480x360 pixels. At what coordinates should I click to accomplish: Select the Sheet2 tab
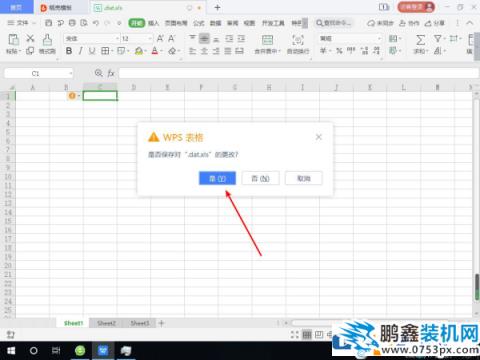click(106, 323)
